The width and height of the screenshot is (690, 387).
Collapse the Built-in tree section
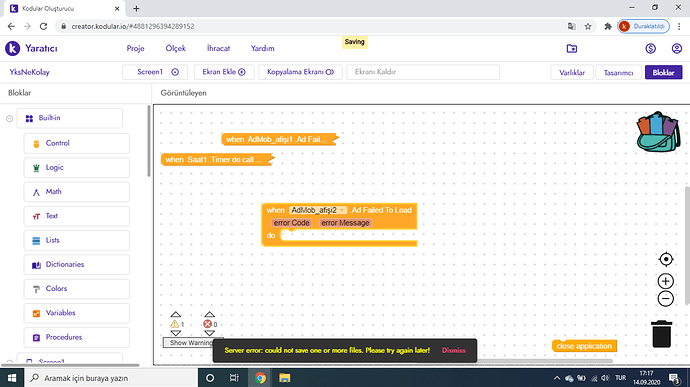(x=9, y=118)
